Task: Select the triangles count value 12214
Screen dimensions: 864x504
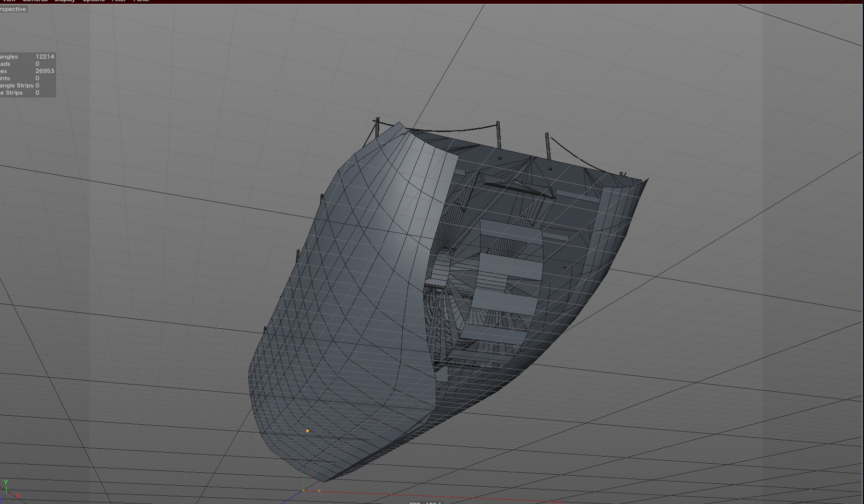Action: tap(45, 57)
